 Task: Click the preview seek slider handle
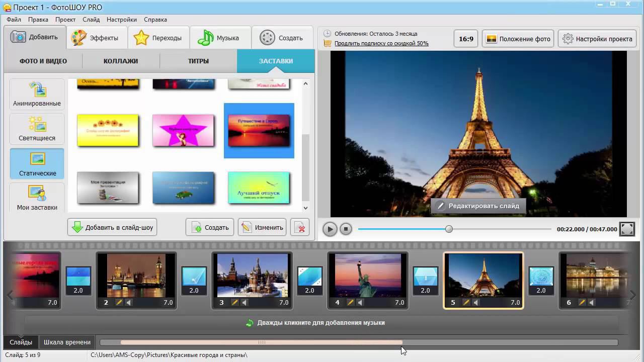[449, 229]
